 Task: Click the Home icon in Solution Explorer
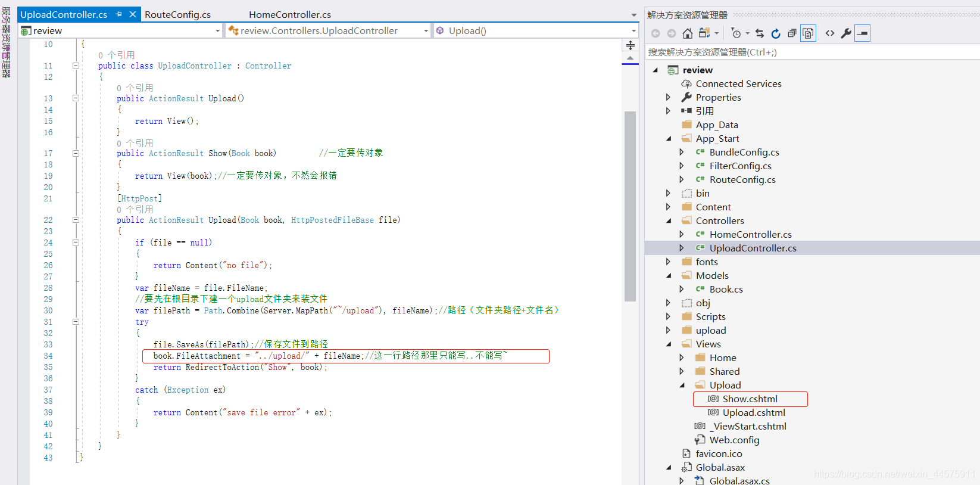[688, 33]
